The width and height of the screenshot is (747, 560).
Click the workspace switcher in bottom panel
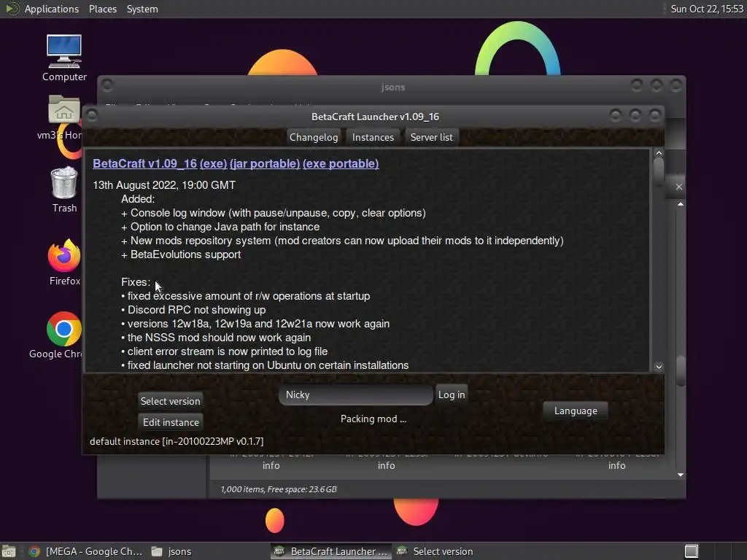pyautogui.click(x=692, y=551)
